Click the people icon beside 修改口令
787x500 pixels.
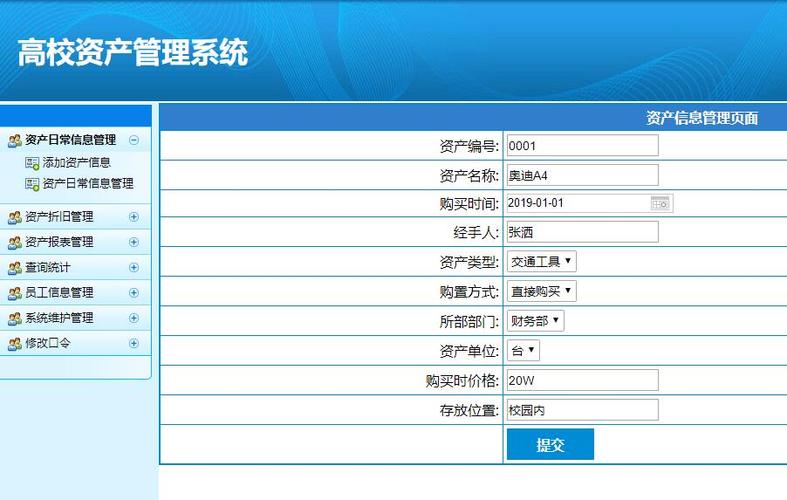point(15,344)
